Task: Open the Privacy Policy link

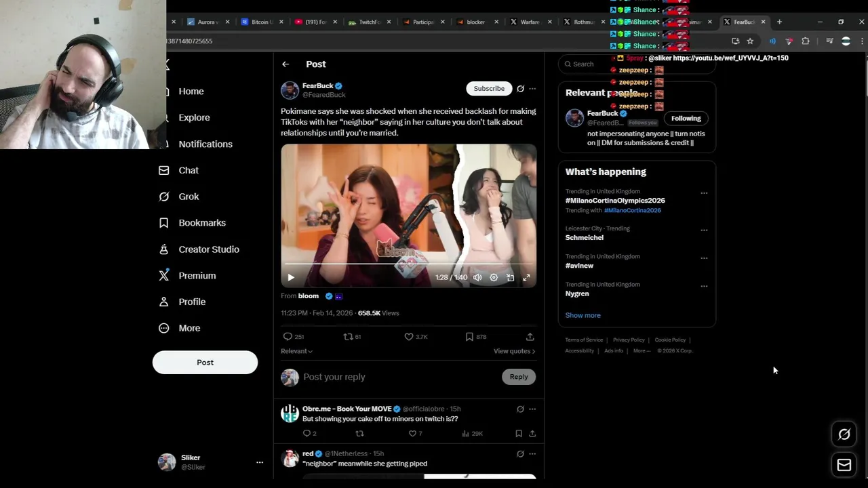Action: point(629,340)
